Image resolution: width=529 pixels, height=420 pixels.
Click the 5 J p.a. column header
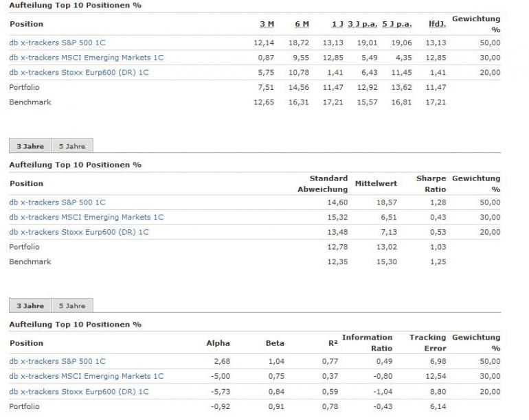pyautogui.click(x=397, y=25)
